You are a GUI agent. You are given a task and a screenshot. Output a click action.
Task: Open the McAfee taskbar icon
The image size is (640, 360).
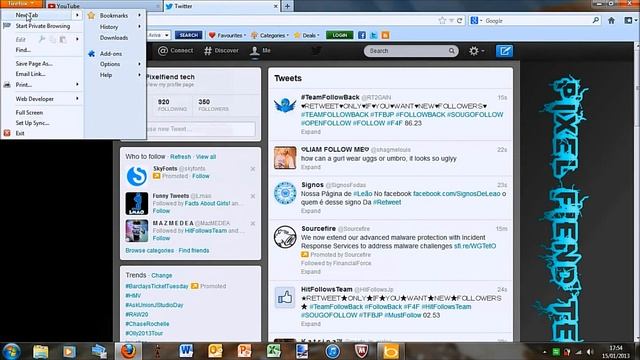[x=361, y=351]
